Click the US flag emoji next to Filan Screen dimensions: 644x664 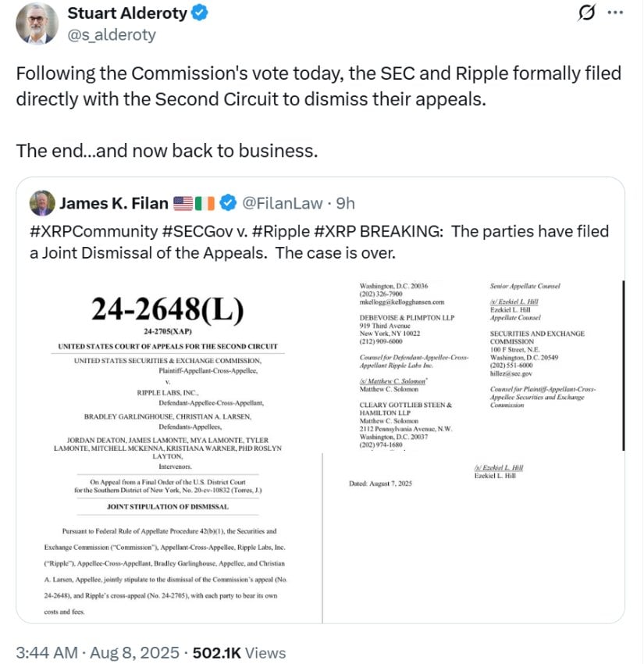183,204
